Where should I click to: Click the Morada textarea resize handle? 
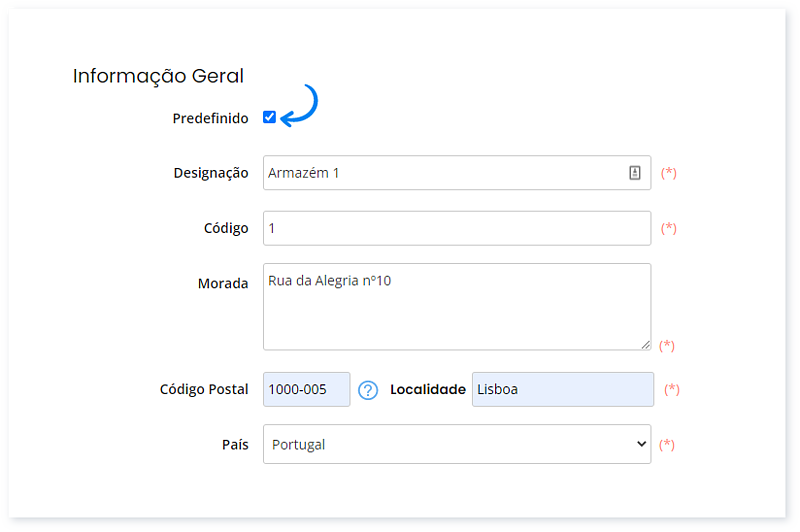[x=645, y=345]
